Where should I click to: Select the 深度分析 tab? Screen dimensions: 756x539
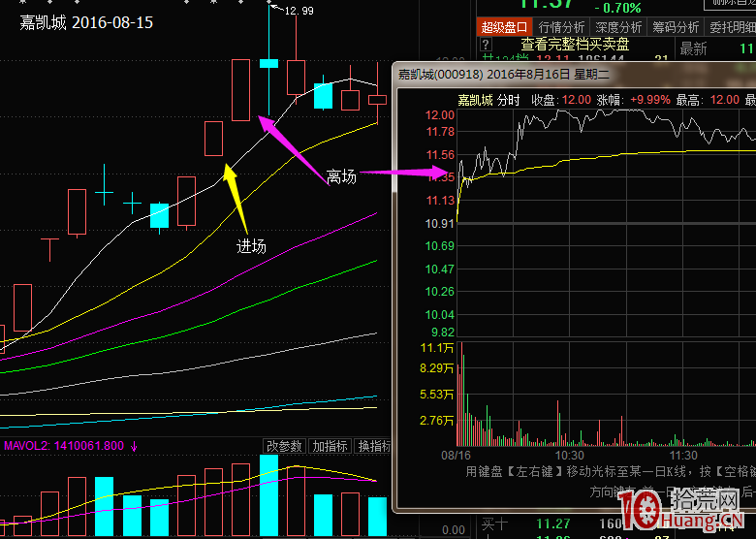pyautogui.click(x=618, y=27)
